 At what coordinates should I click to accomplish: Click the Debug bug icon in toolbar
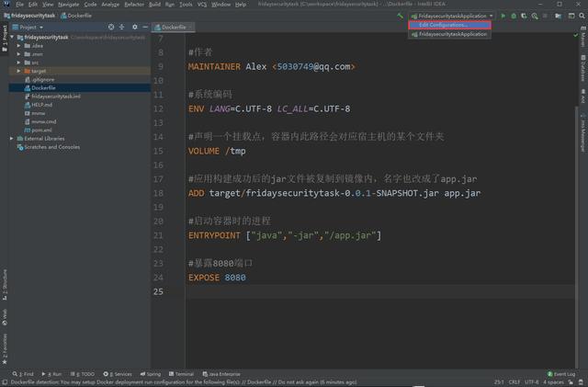[513, 16]
